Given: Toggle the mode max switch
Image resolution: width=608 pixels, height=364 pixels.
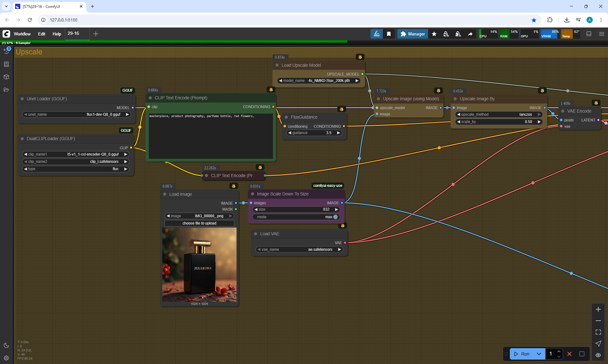Looking at the screenshot, I should click(335, 217).
